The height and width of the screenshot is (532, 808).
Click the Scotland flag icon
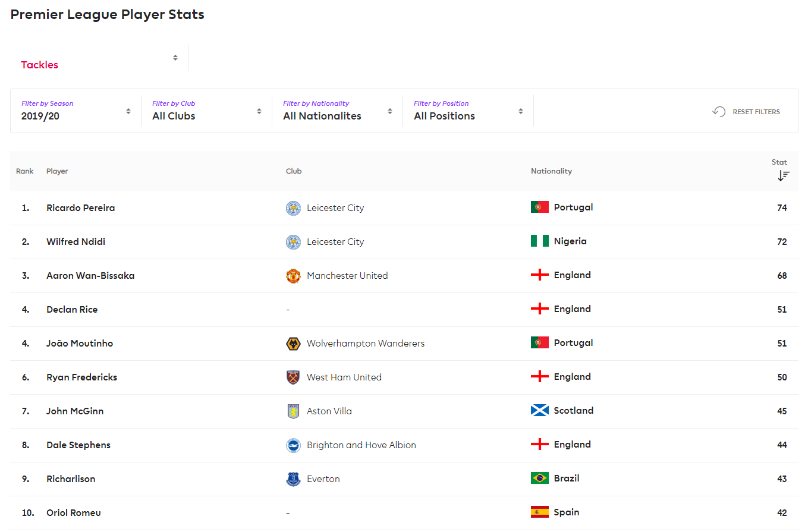coord(540,410)
